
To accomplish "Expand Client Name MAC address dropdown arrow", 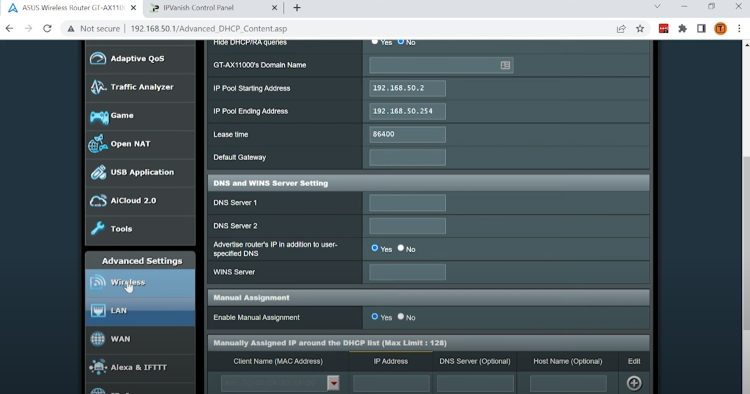I will (x=333, y=383).
